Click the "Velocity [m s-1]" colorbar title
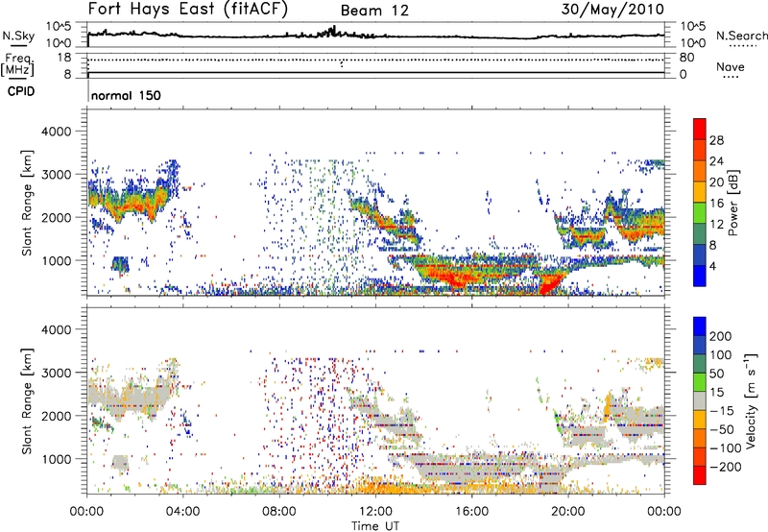This screenshot has height=532, width=768. (x=751, y=401)
